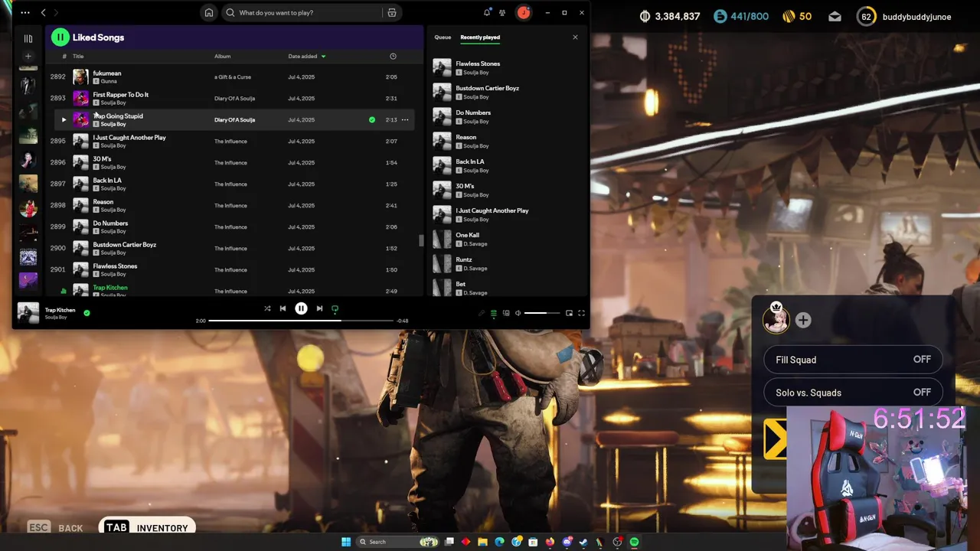
Task: Sort by duration clock icon
Action: pyautogui.click(x=393, y=56)
